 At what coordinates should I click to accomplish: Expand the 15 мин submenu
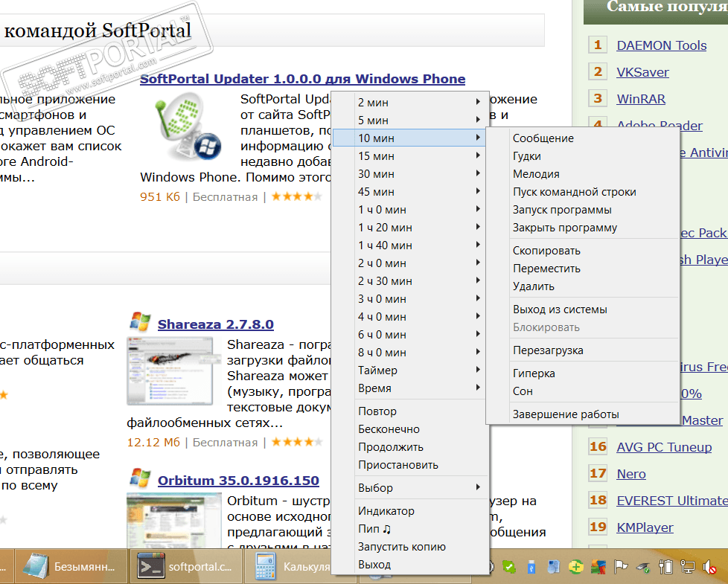pyautogui.click(x=409, y=155)
